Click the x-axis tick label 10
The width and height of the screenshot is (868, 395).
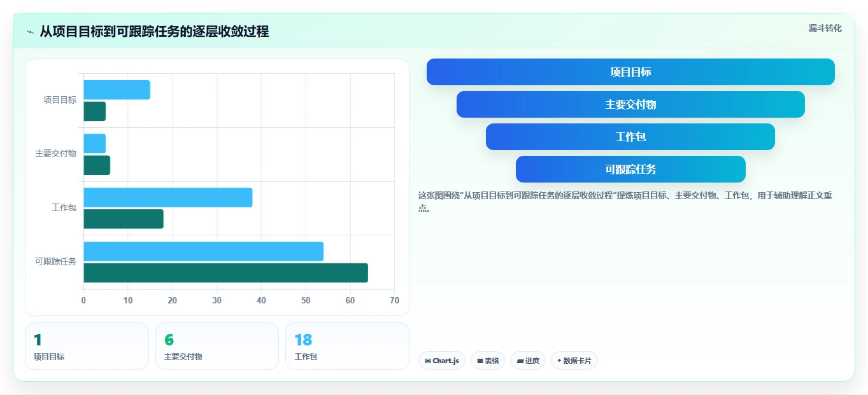point(128,300)
